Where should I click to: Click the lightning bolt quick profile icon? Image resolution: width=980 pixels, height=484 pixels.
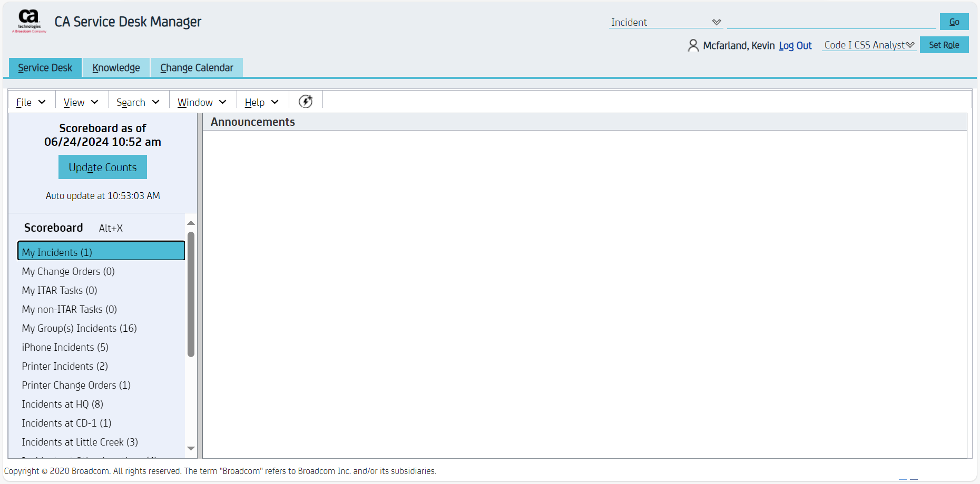(306, 102)
